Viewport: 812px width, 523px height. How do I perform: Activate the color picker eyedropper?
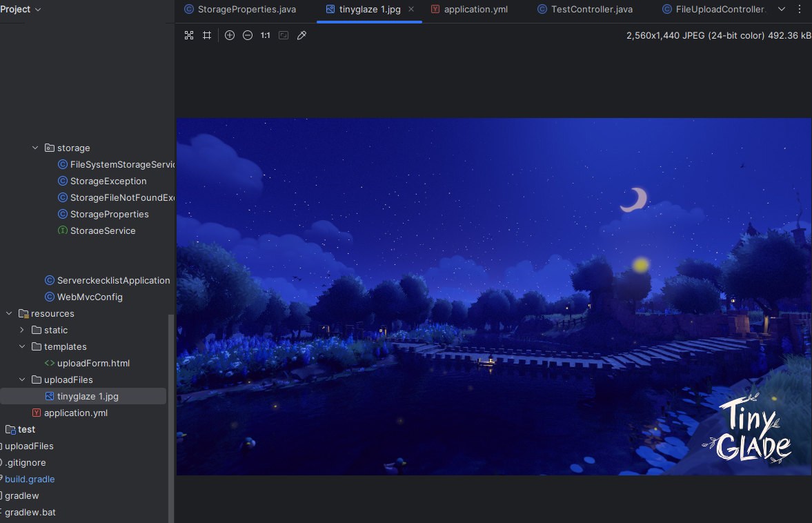tap(301, 35)
